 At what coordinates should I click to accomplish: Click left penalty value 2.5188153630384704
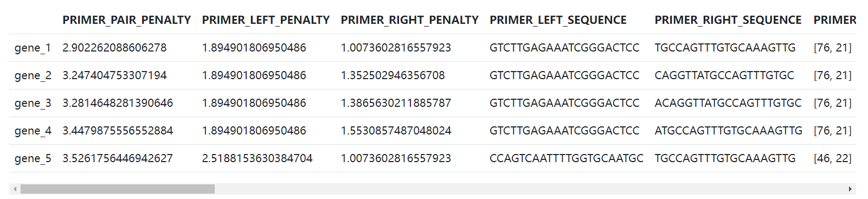(x=257, y=158)
